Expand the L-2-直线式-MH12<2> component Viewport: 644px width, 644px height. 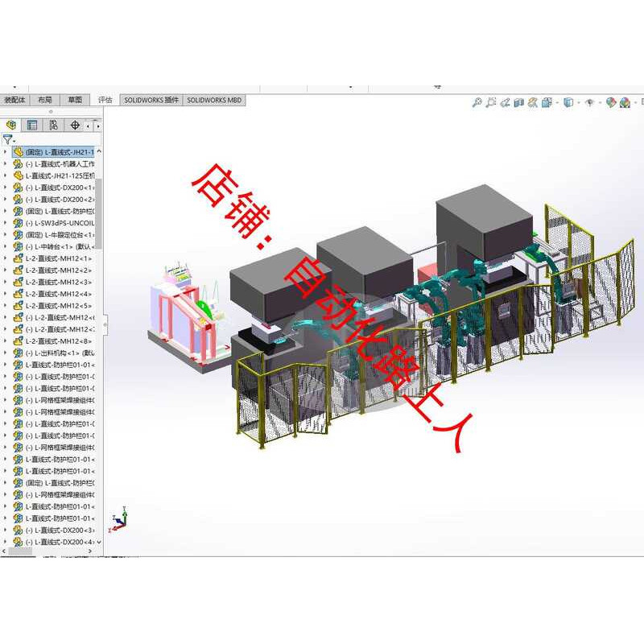(x=5, y=270)
